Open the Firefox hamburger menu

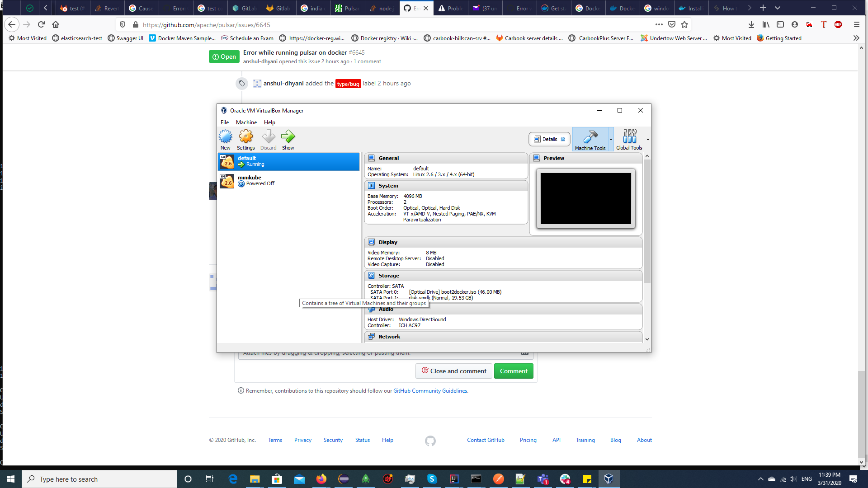click(x=856, y=24)
